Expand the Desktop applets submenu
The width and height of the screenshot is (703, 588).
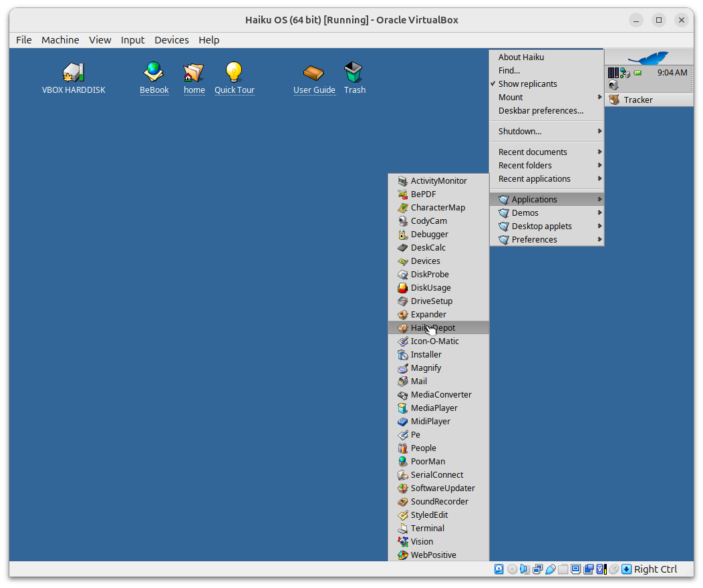pyautogui.click(x=547, y=227)
